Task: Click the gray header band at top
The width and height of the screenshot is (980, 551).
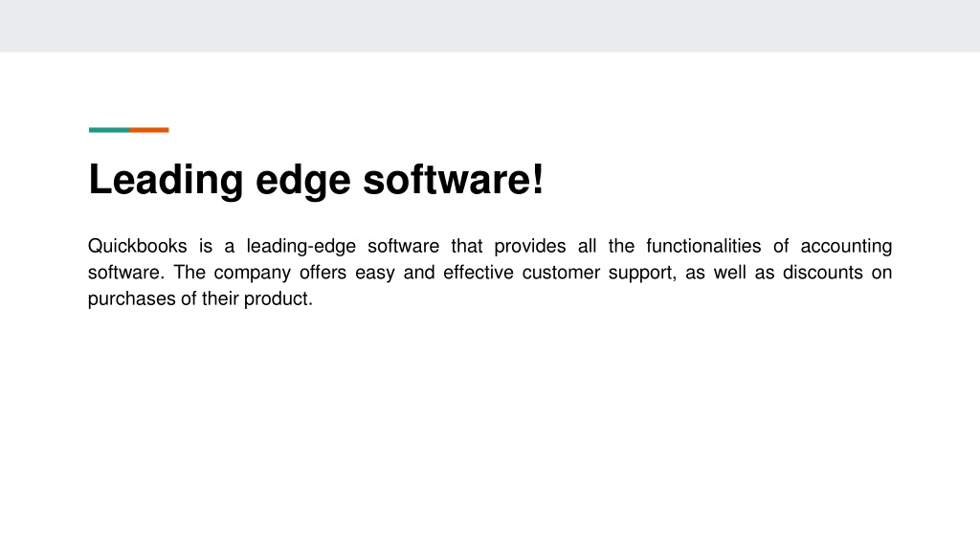Action: tap(490, 26)
